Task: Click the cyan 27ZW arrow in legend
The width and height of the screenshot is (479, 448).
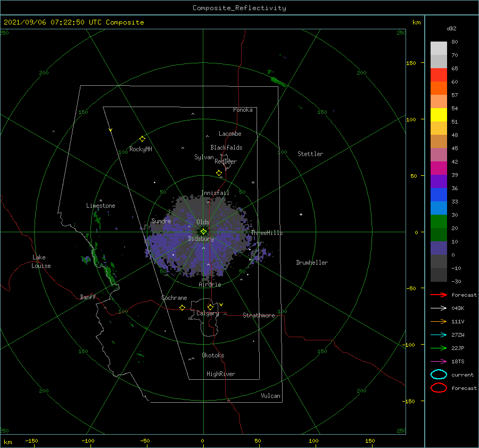Action: tap(439, 335)
